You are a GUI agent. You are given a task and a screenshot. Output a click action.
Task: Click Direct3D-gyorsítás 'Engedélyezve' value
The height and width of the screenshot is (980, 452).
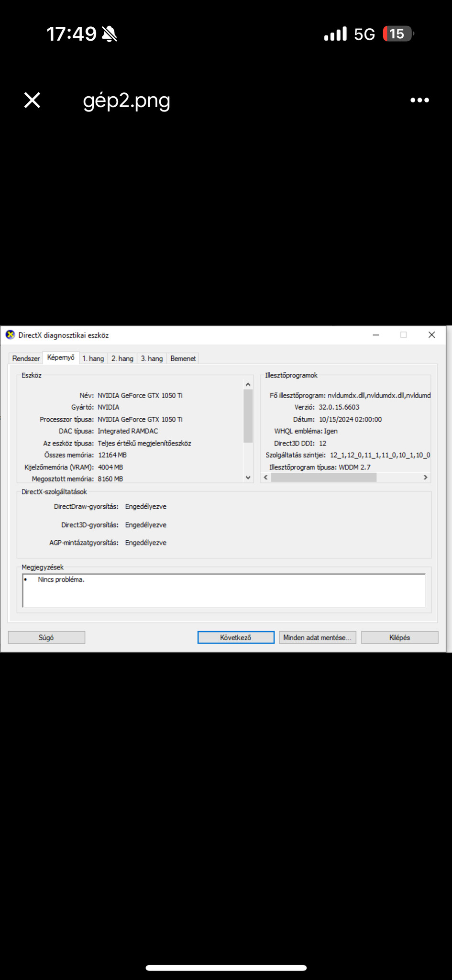(x=146, y=525)
